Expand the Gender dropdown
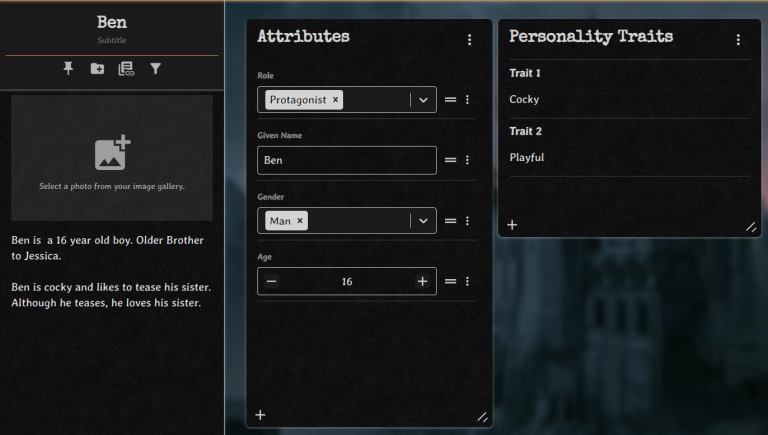The image size is (768, 435). click(423, 221)
